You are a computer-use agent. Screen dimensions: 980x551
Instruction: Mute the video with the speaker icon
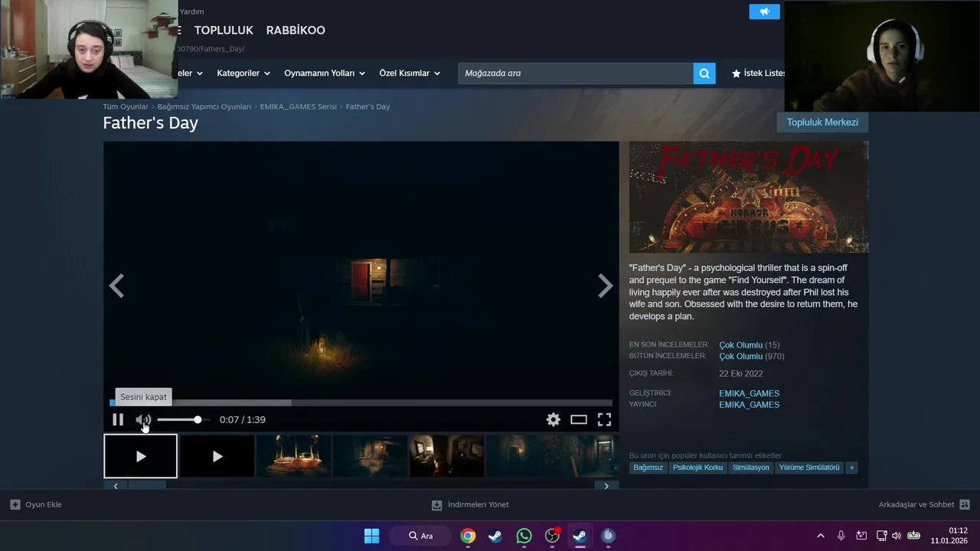point(143,419)
